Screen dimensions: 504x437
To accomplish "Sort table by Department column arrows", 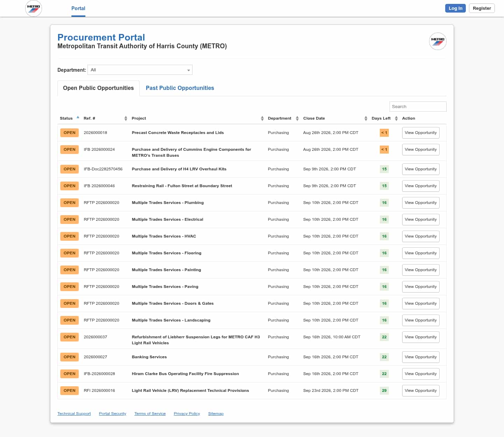I will point(297,119).
